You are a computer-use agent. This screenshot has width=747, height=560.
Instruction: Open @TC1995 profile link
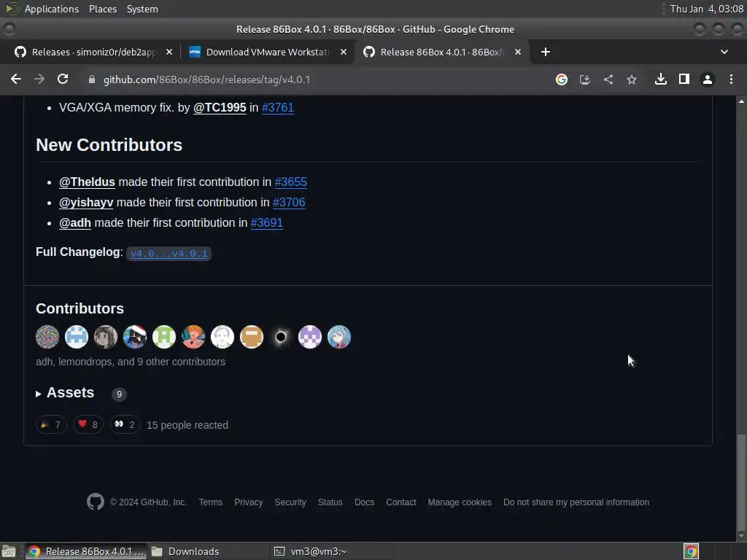[220, 108]
